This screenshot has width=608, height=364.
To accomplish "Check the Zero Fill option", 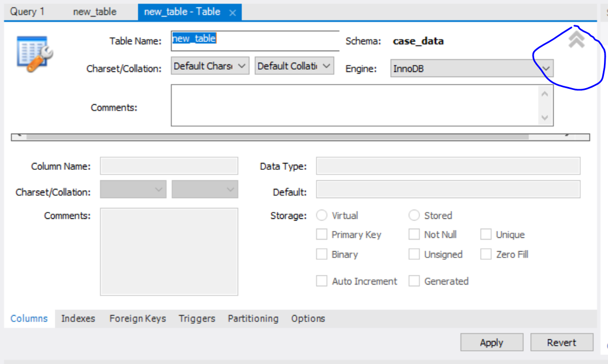I will coord(486,254).
